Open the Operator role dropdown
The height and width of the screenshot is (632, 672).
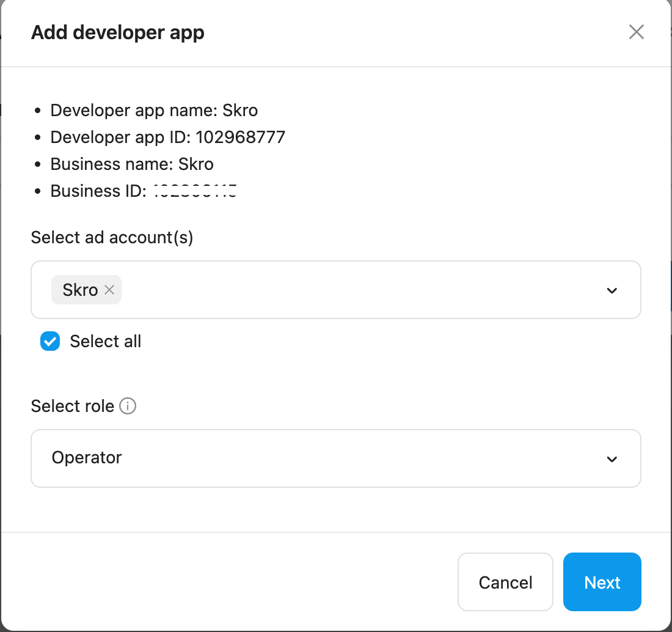click(x=336, y=458)
